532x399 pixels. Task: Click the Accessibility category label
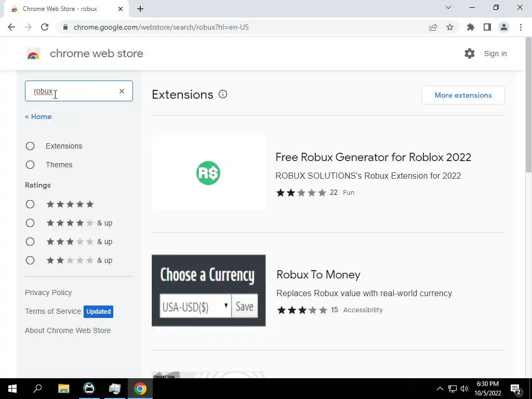tap(363, 310)
